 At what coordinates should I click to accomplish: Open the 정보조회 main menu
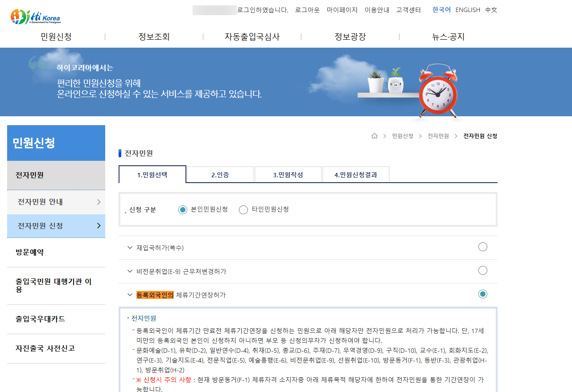[154, 37]
